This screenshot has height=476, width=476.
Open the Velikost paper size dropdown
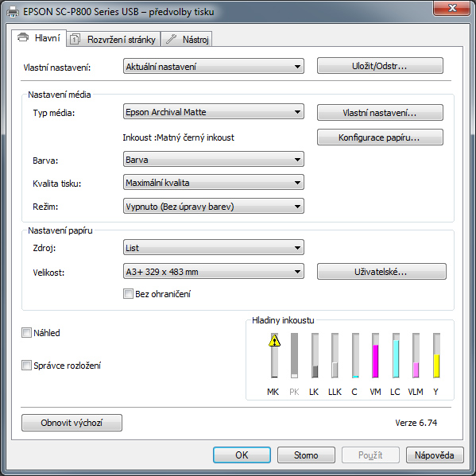[x=214, y=272]
